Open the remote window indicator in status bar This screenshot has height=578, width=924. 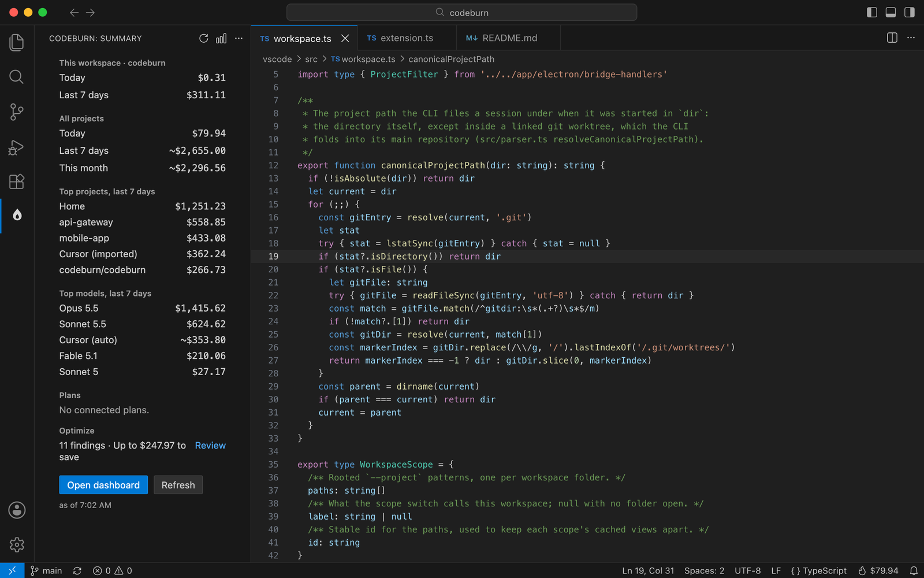(12, 570)
